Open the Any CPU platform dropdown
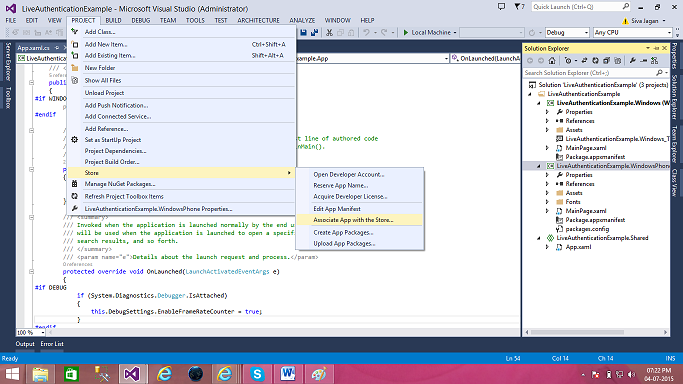The width and height of the screenshot is (683, 384). point(632,33)
